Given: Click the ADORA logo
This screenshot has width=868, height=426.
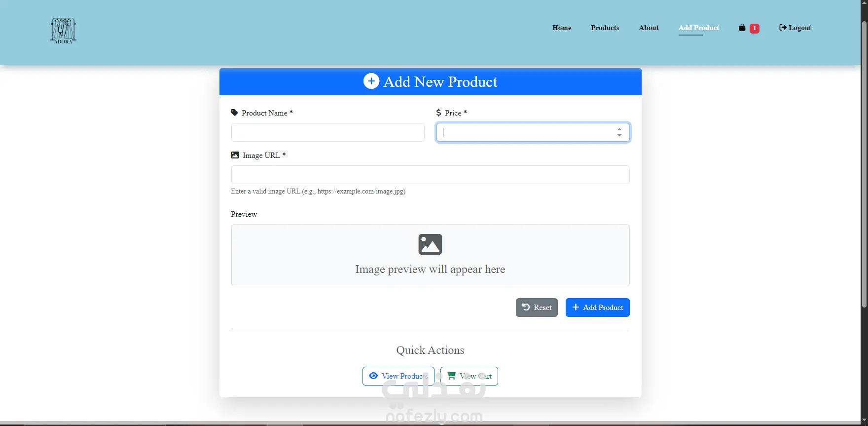Looking at the screenshot, I should [x=63, y=31].
